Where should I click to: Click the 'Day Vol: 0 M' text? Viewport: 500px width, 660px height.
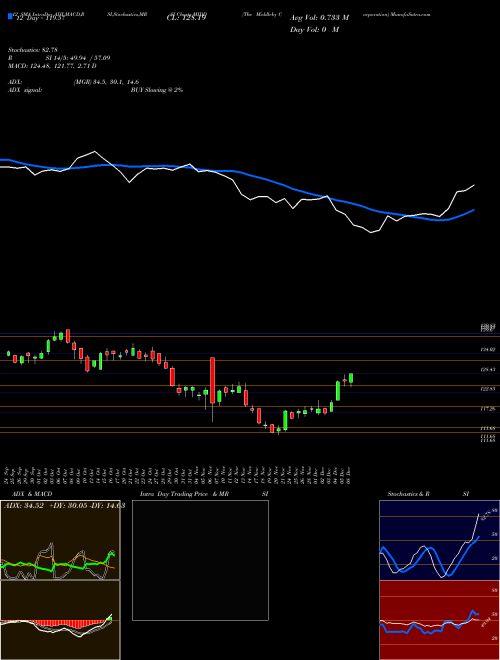314,30
